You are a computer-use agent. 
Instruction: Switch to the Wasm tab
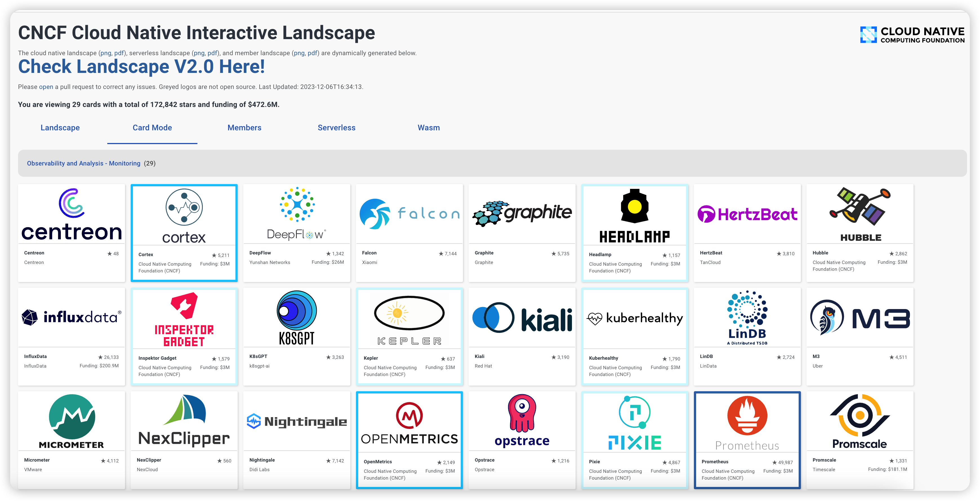point(428,128)
